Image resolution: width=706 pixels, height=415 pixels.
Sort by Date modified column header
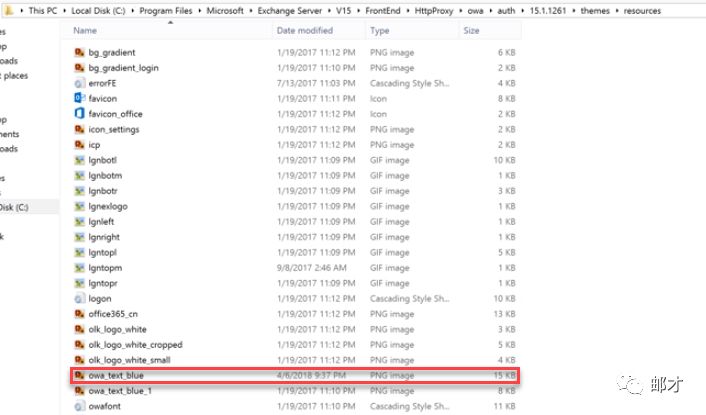[304, 31]
